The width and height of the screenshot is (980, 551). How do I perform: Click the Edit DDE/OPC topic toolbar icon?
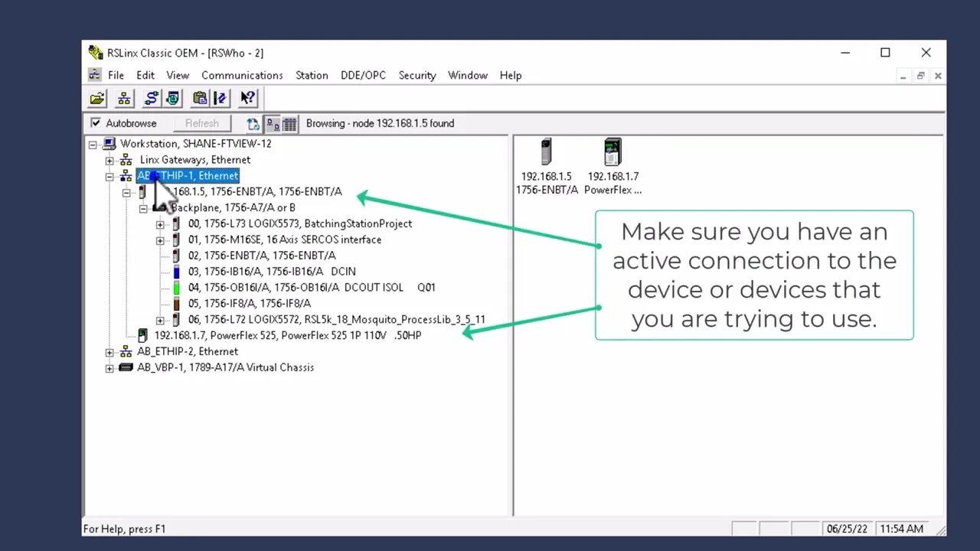pyautogui.click(x=220, y=98)
